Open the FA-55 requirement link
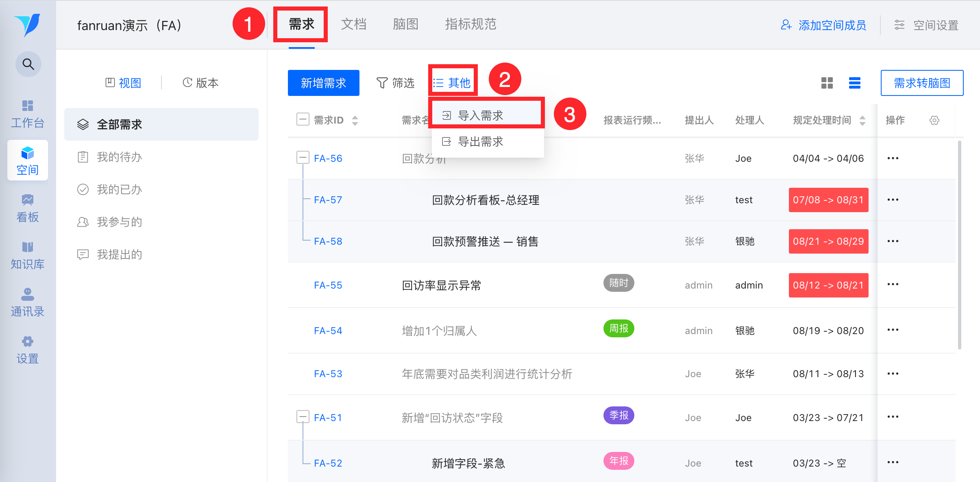 coord(328,285)
